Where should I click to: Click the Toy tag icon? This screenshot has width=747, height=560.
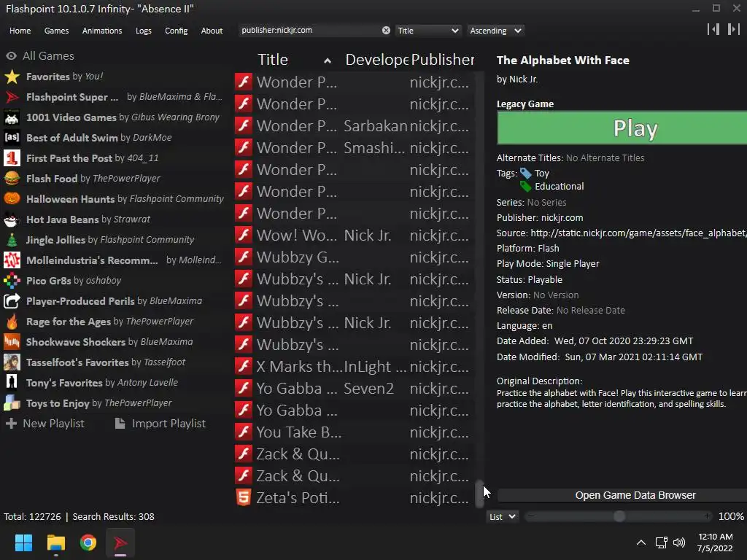tap(525, 173)
